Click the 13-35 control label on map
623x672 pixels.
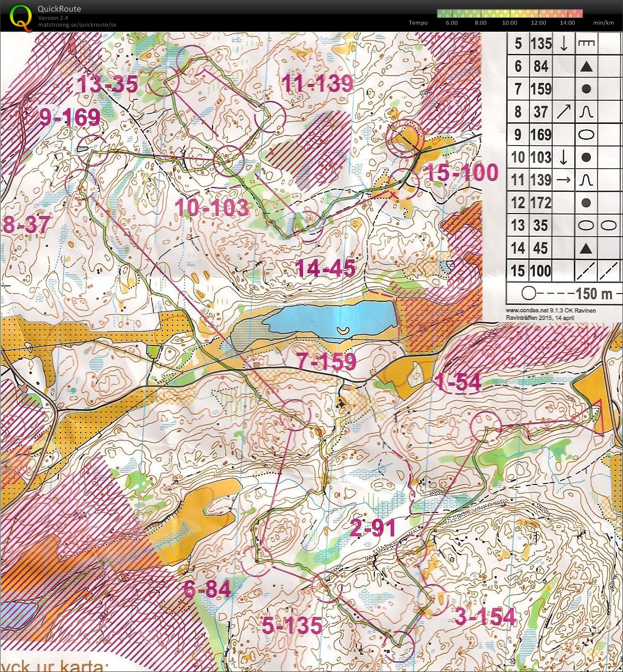[107, 84]
